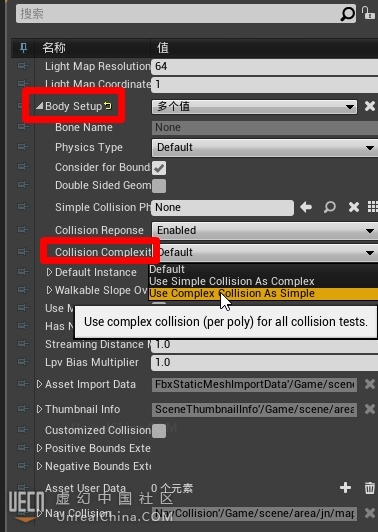Toggle the lock icon beside search
378x532 pixels.
[368, 13]
